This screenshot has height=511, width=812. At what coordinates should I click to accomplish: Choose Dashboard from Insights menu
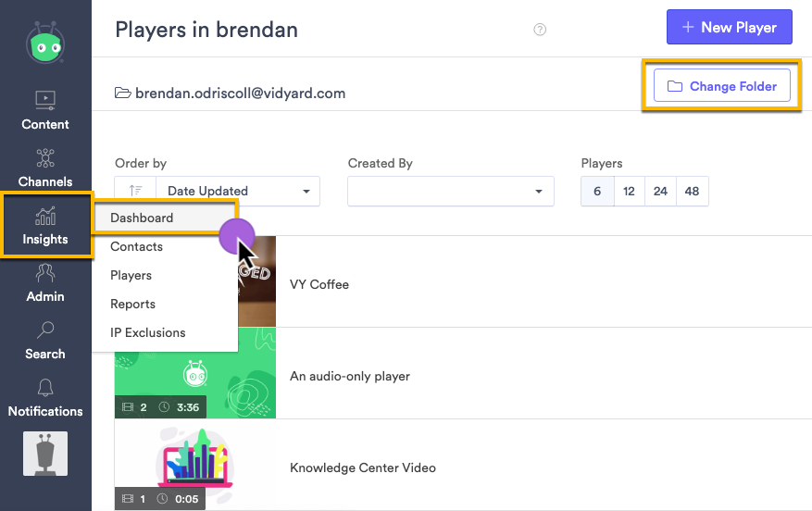165,218
